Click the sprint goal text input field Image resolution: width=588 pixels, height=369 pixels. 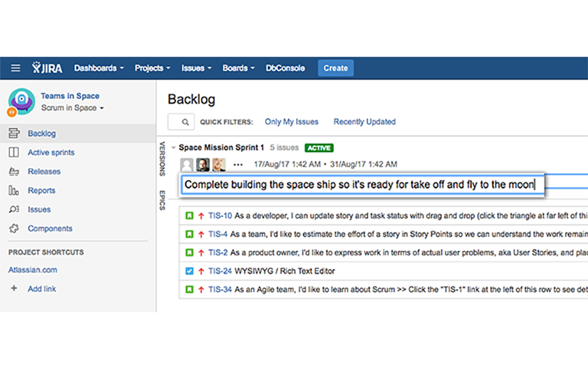click(361, 184)
